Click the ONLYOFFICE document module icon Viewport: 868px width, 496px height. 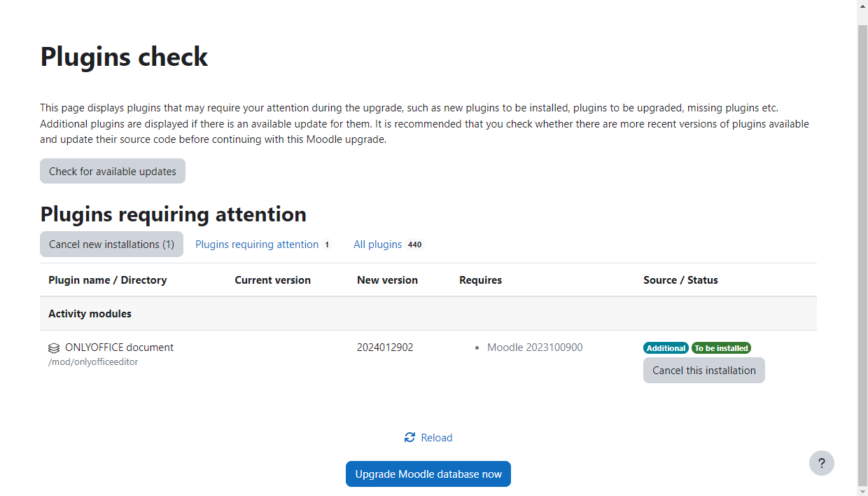pos(54,348)
